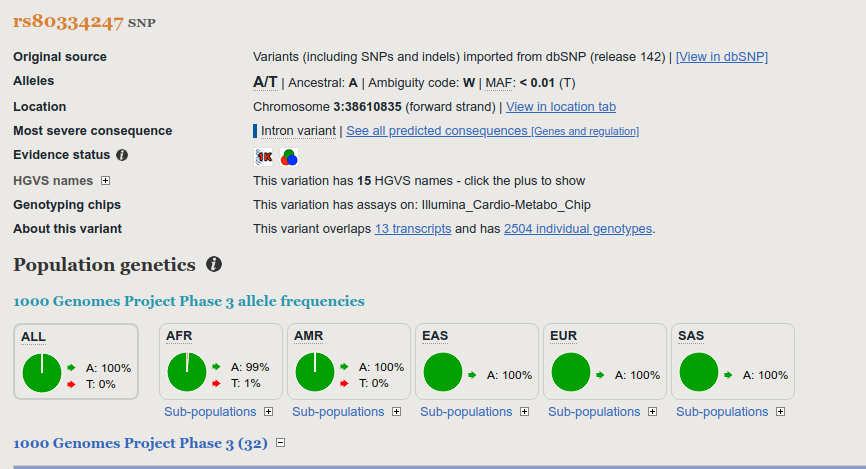This screenshot has height=469, width=866.
Task: Expand the HGVS names plus box
Action: click(105, 181)
